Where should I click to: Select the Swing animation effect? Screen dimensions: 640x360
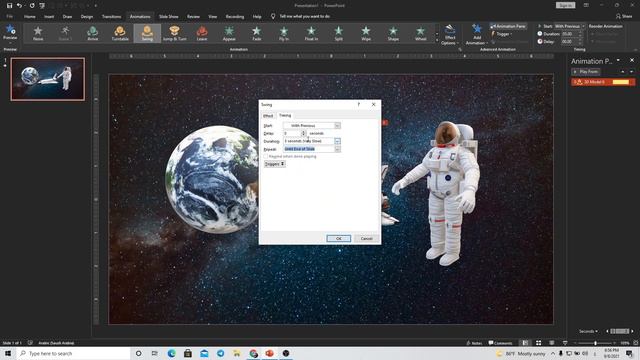tap(147, 33)
